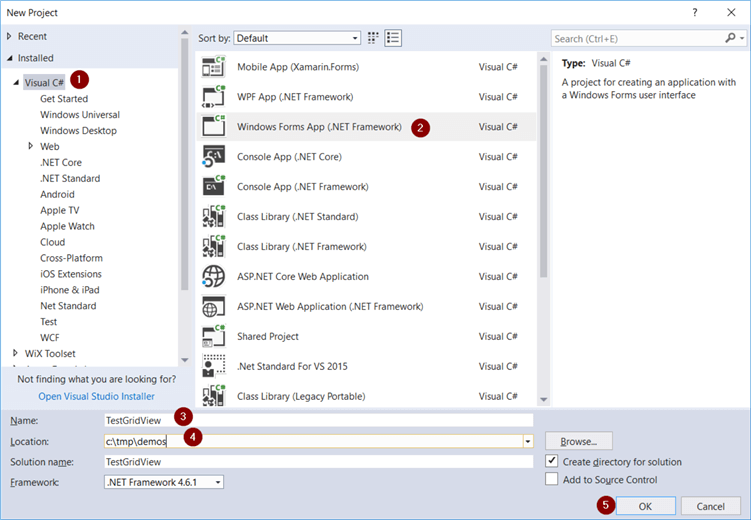Viewport: 751px width, 520px height.
Task: Open the help question mark button
Action: click(x=695, y=12)
